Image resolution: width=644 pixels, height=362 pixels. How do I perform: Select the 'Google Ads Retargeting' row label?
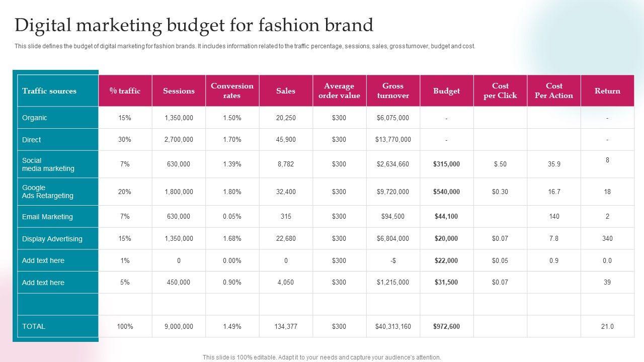48,192
